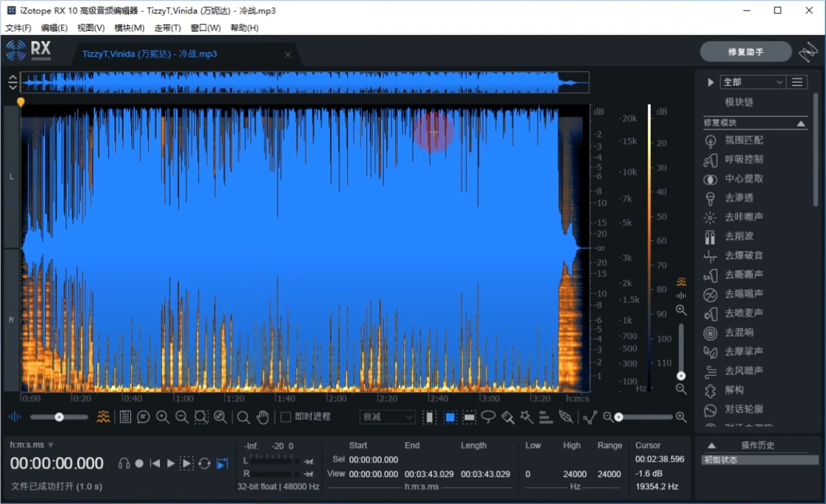Zoom out vertically with minus magnifier
The width and height of the screenshot is (826, 504).
pyautogui.click(x=681, y=390)
